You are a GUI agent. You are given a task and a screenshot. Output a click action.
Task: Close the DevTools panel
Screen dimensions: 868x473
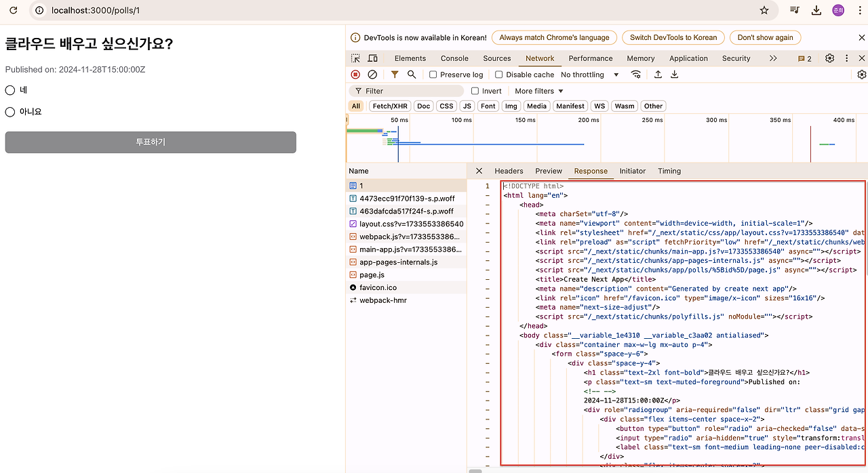862,58
